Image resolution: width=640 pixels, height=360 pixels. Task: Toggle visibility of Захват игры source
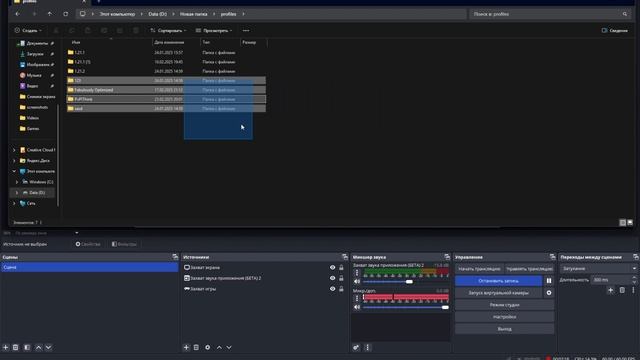(332, 289)
